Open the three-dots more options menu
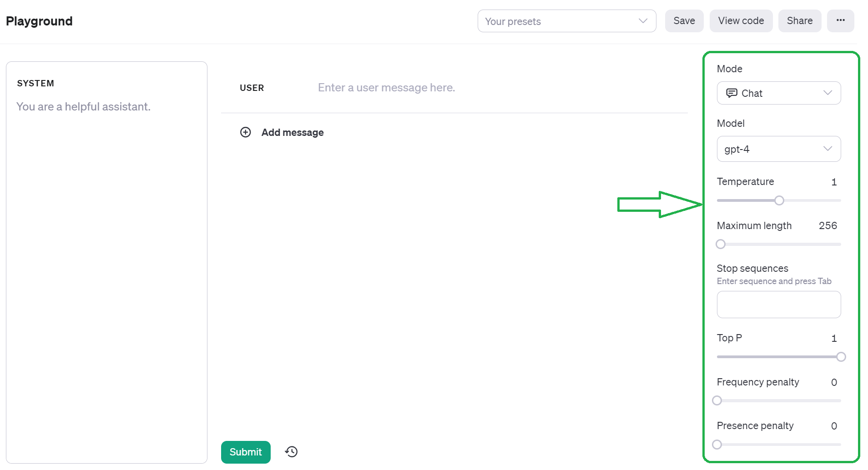 coord(840,20)
